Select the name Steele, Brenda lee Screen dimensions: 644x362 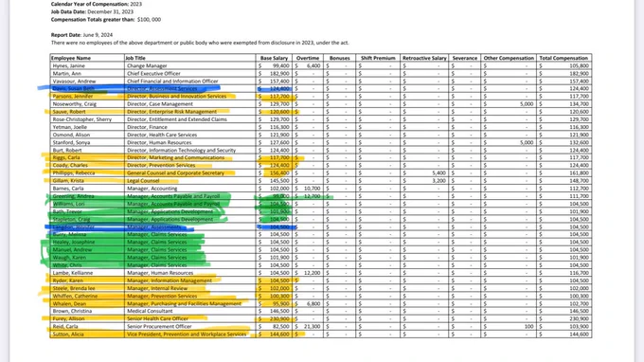click(x=74, y=288)
